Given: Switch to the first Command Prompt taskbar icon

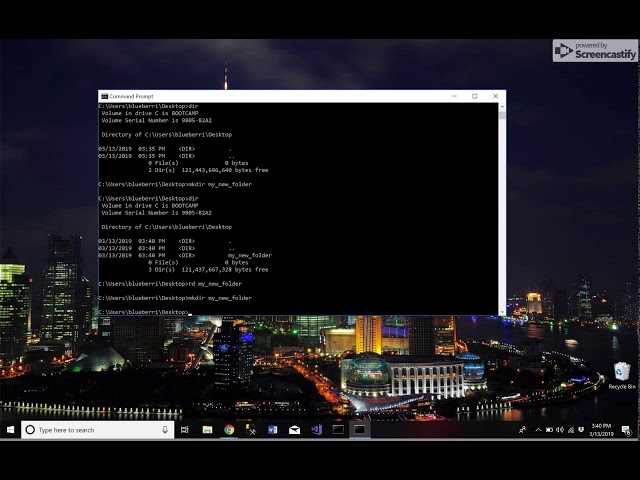Looking at the screenshot, I should 338,430.
